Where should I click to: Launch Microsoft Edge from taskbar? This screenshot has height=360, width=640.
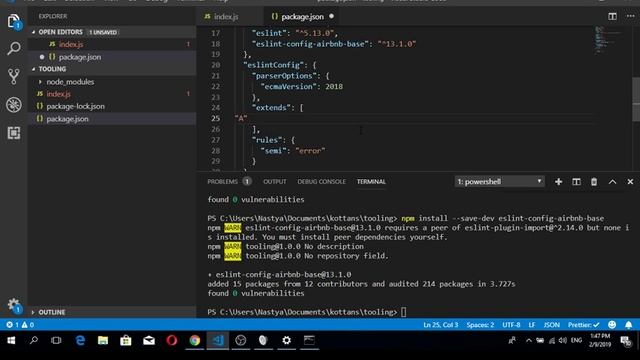(x=80, y=340)
